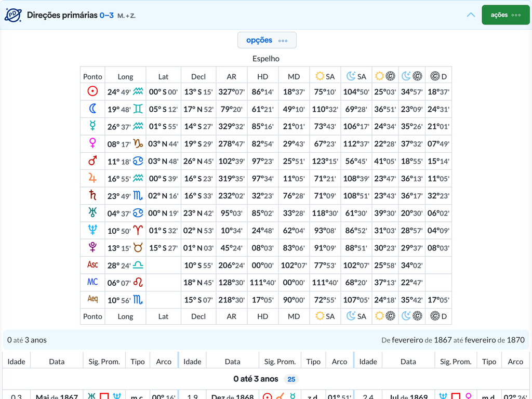Open the green ações menu button
This screenshot has width=532, height=399.
click(506, 15)
